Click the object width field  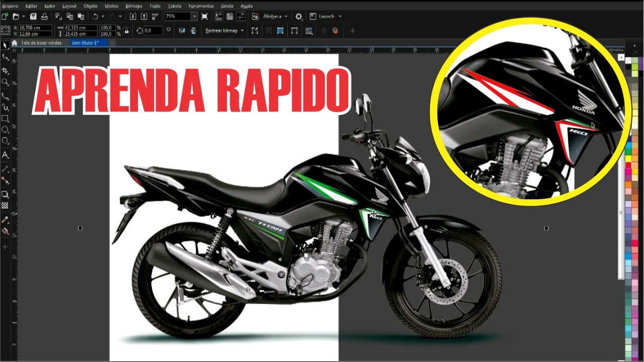80,28
